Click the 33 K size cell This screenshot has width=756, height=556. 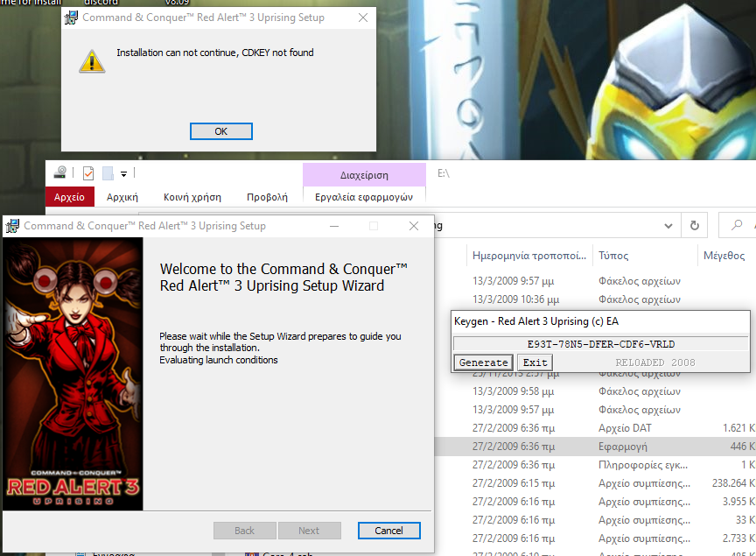click(x=745, y=520)
